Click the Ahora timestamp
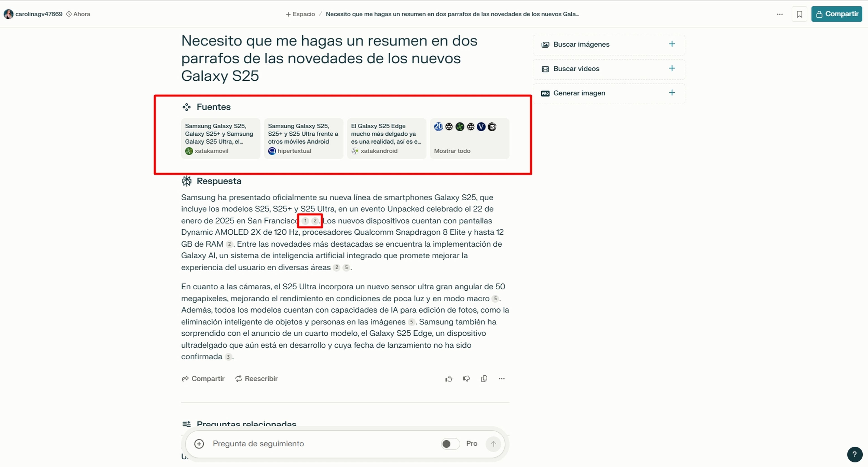Viewport: 868px width, 467px height. coord(78,14)
